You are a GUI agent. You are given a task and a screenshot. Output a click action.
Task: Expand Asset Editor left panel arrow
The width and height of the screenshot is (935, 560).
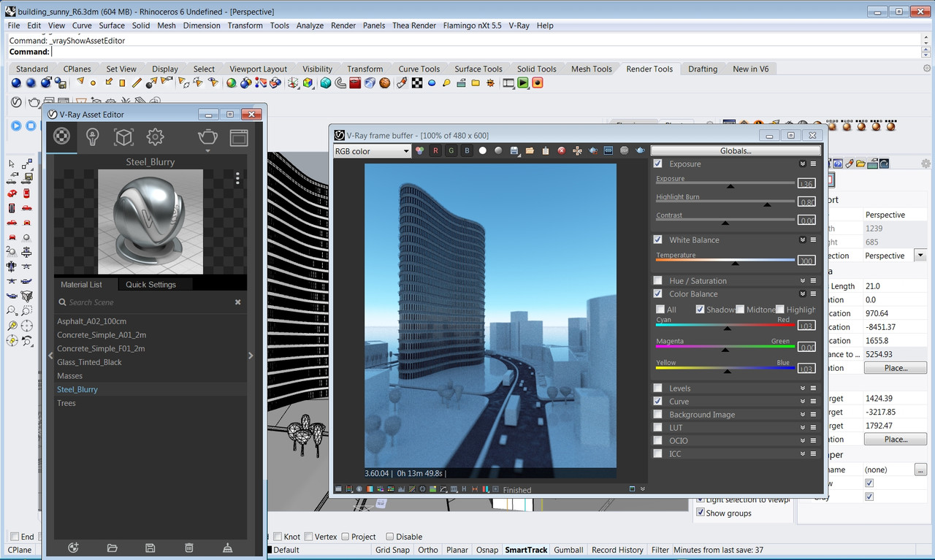click(50, 356)
